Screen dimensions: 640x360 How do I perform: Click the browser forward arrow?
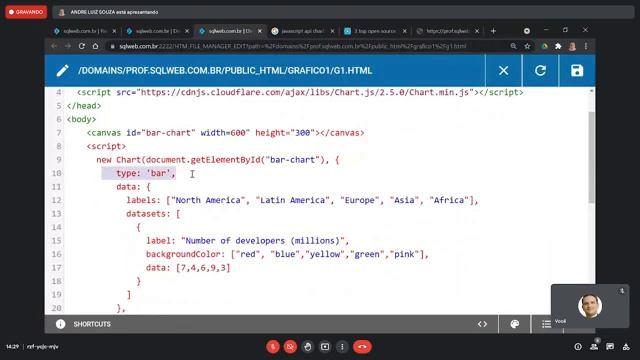coord(68,46)
